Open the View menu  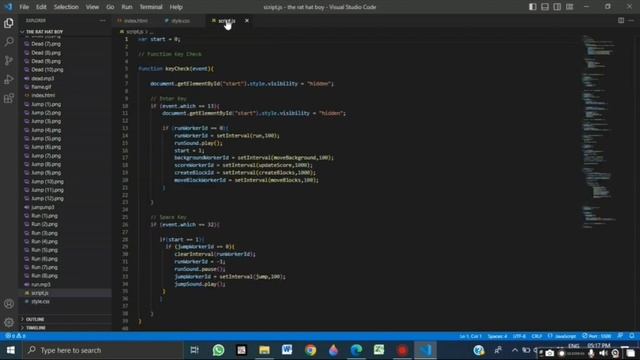(92, 7)
